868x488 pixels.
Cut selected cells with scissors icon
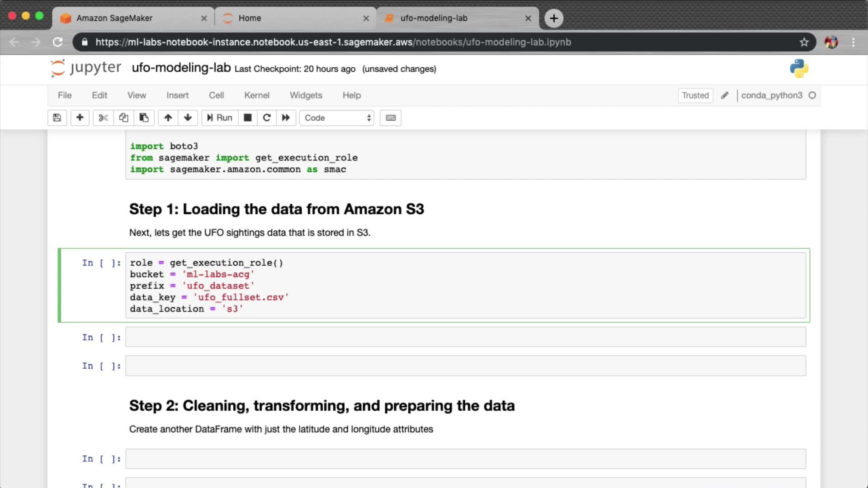(x=103, y=118)
